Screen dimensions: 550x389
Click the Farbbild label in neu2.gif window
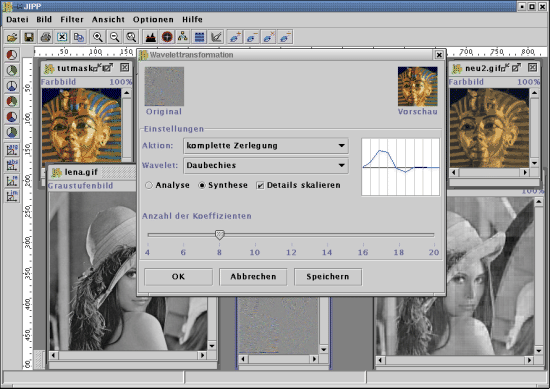tap(466, 82)
